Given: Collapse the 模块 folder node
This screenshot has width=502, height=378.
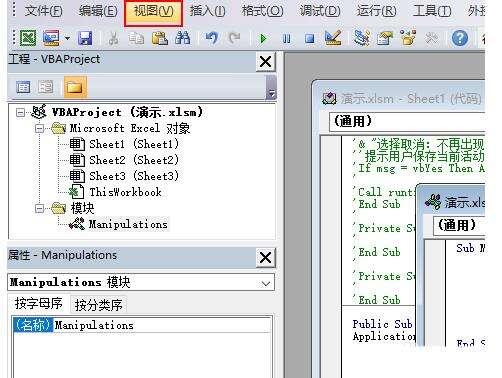Looking at the screenshot, I should 40,209.
